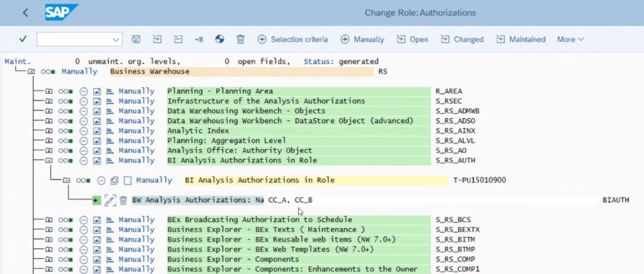Screen dimensions: 644x274
Task: Click the Changed toolbar button
Action: (x=462, y=40)
